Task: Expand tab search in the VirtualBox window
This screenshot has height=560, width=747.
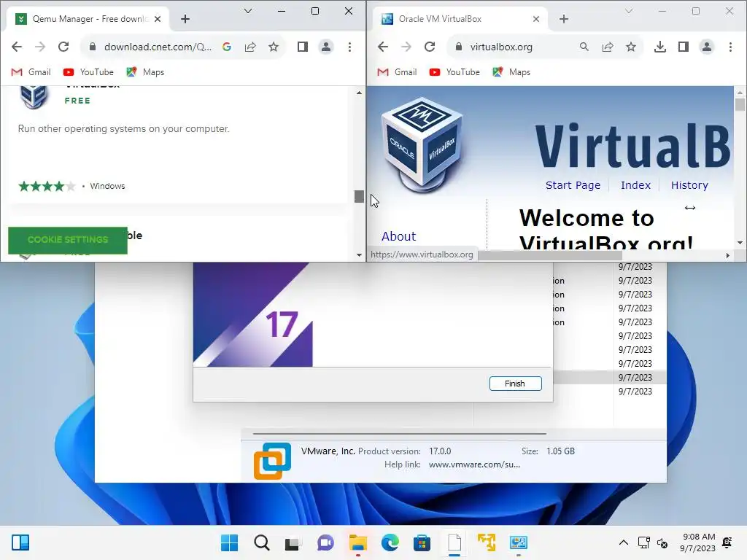Action: click(x=629, y=11)
